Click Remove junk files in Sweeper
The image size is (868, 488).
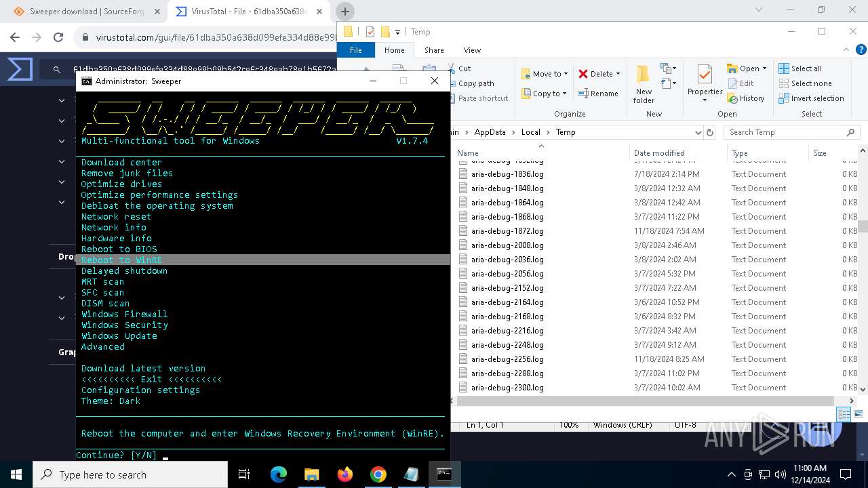pos(127,173)
